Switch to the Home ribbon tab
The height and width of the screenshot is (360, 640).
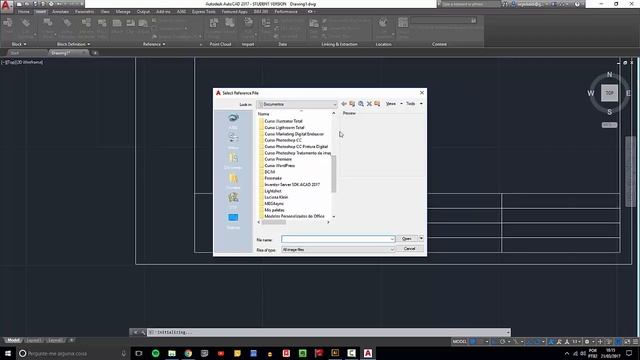click(23, 12)
